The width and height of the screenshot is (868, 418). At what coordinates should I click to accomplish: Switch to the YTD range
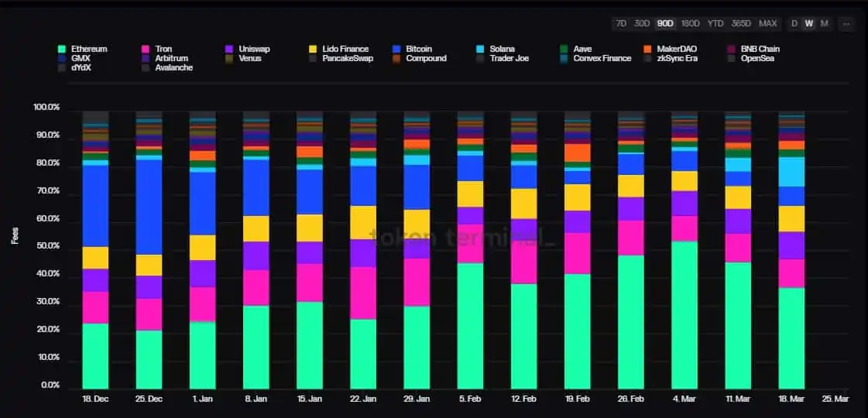715,23
